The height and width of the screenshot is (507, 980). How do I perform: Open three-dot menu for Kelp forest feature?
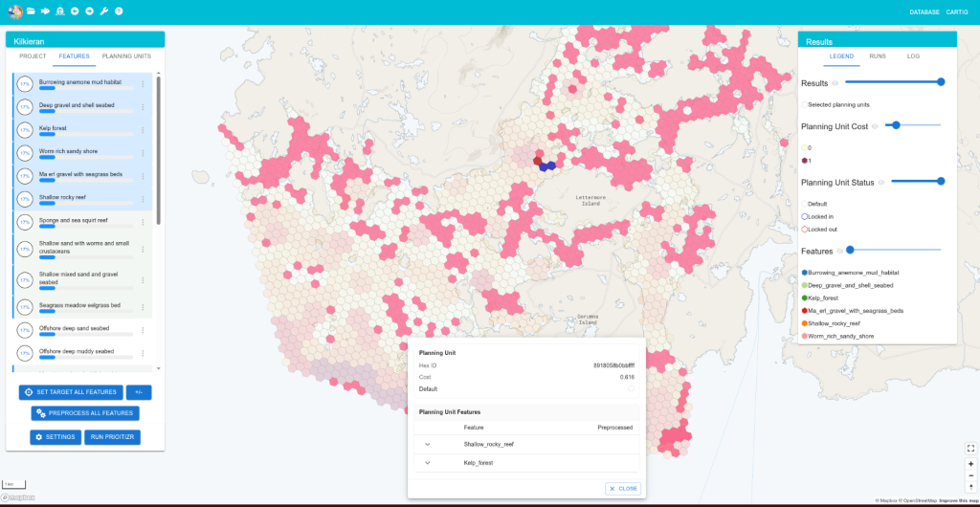(143, 130)
